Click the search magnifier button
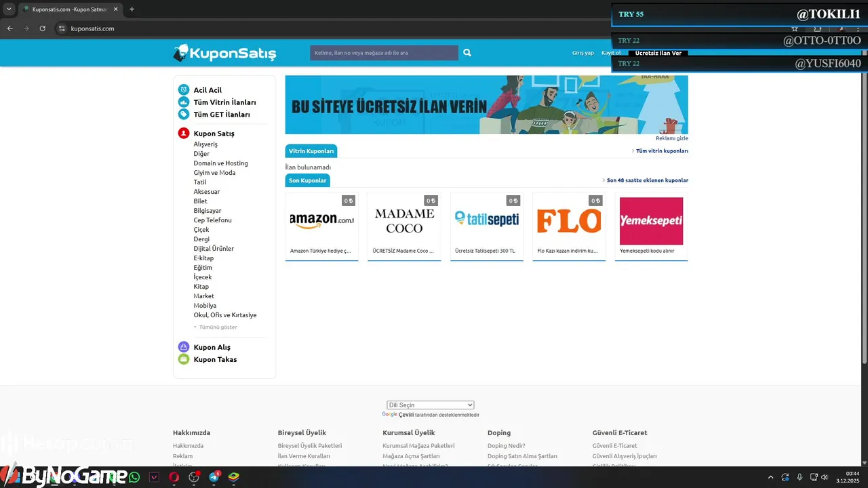868x488 pixels. coord(467,52)
